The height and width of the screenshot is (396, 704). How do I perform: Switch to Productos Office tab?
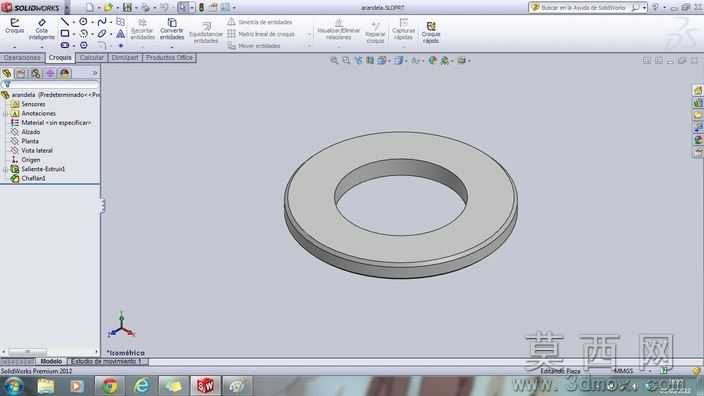(169, 58)
